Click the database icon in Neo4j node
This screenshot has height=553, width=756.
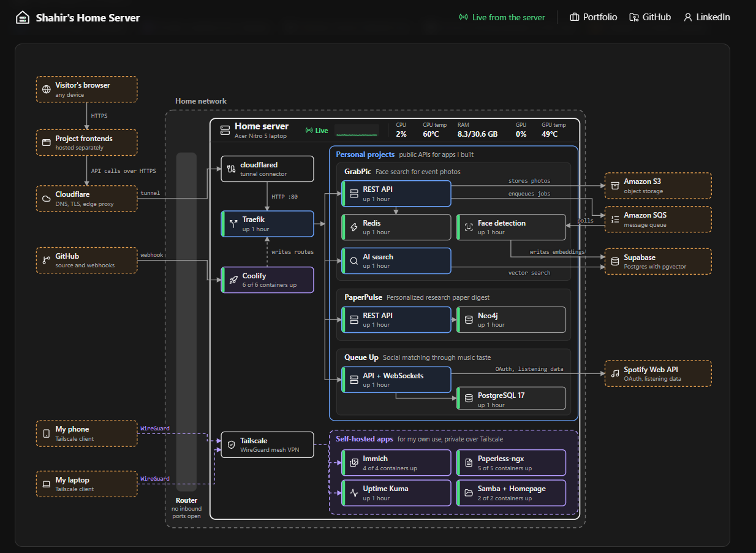coord(469,320)
